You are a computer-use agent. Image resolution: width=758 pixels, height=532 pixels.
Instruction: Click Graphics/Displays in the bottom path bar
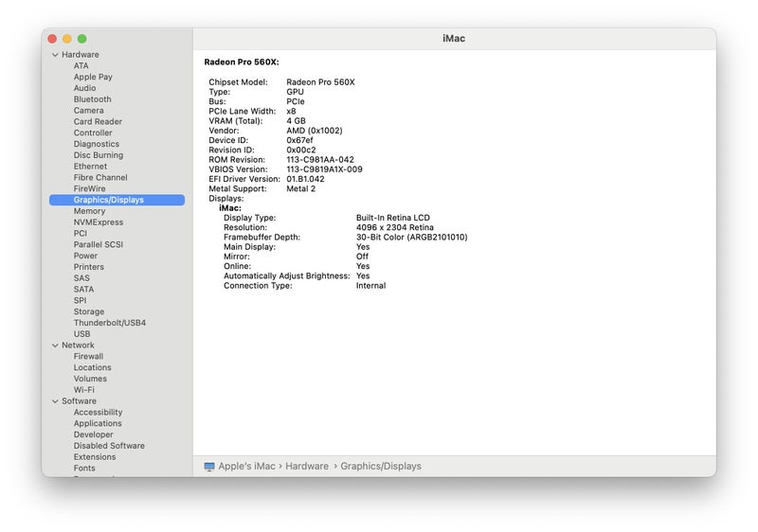pos(381,467)
